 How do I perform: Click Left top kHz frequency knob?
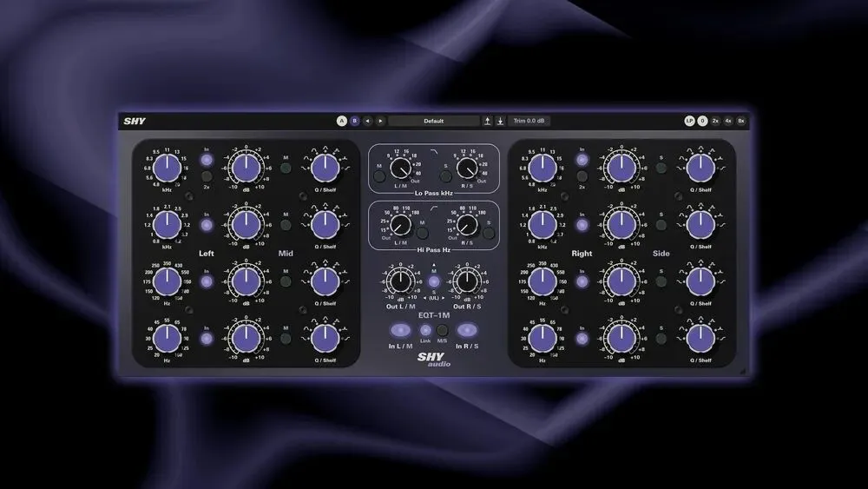[167, 169]
